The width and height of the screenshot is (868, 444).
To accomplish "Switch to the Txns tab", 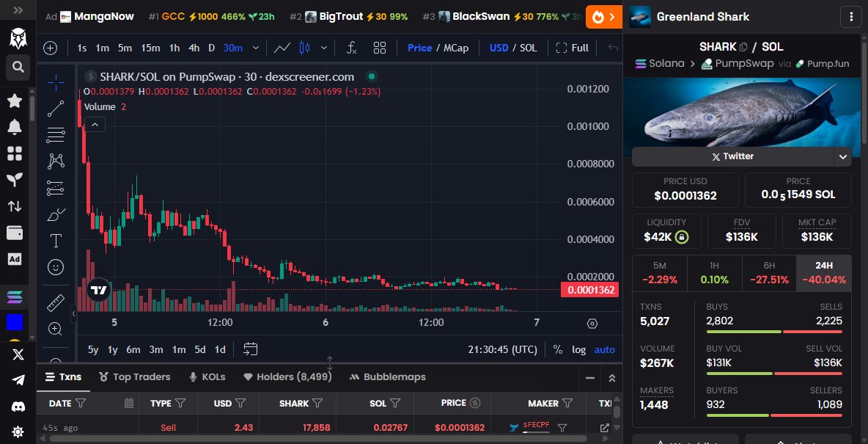I will pyautogui.click(x=63, y=377).
